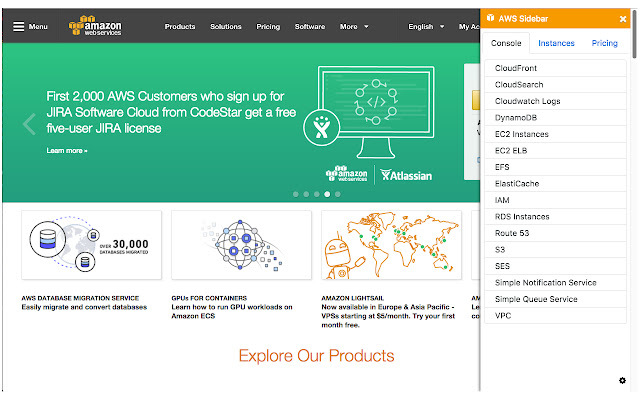Close the AWS Sidebar panel

click(x=623, y=19)
